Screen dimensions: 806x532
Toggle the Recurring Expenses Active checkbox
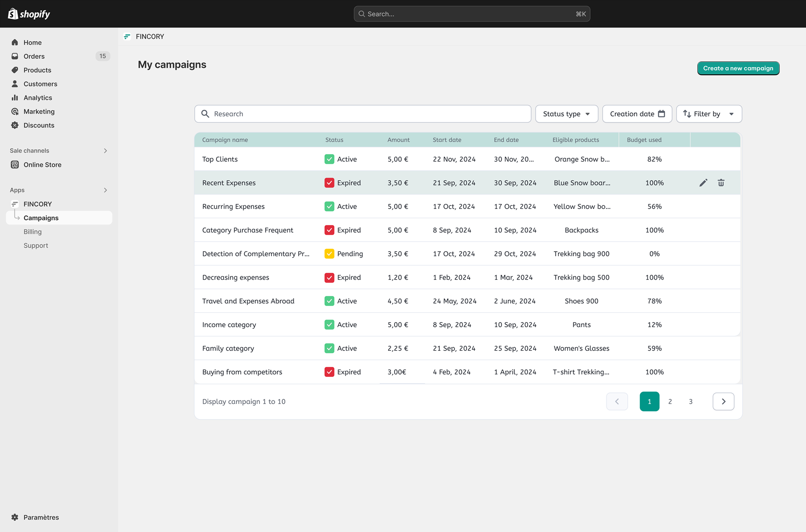330,206
